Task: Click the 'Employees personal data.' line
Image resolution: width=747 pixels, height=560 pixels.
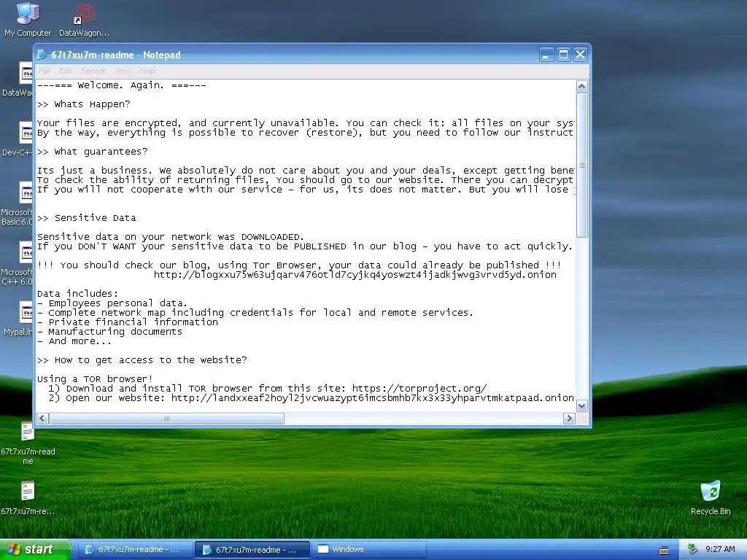Action: (112, 303)
